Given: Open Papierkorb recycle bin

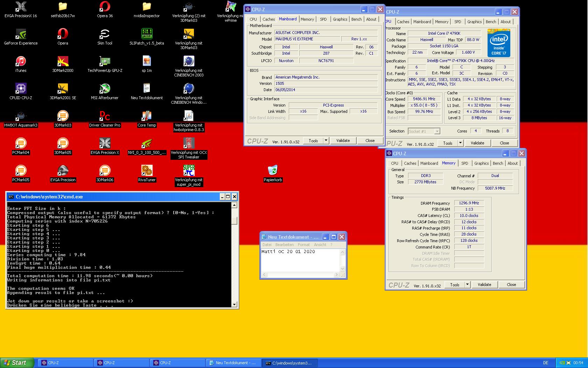Looking at the screenshot, I should (x=273, y=173).
